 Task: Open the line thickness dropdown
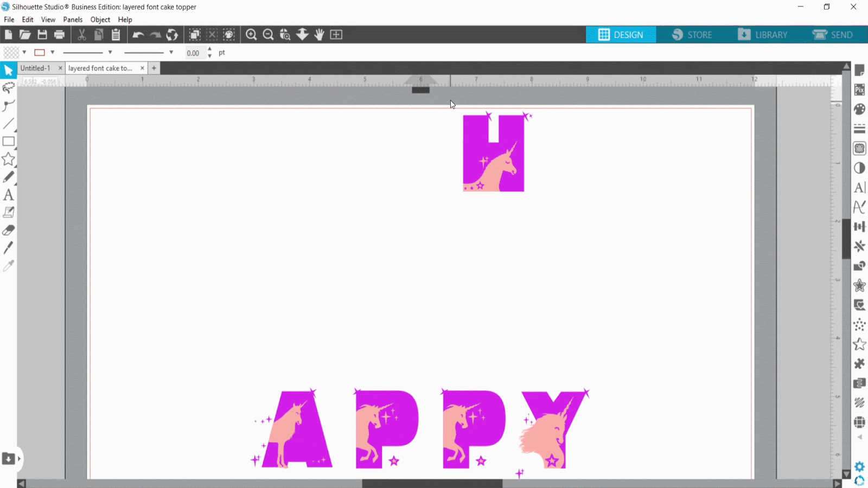172,52
